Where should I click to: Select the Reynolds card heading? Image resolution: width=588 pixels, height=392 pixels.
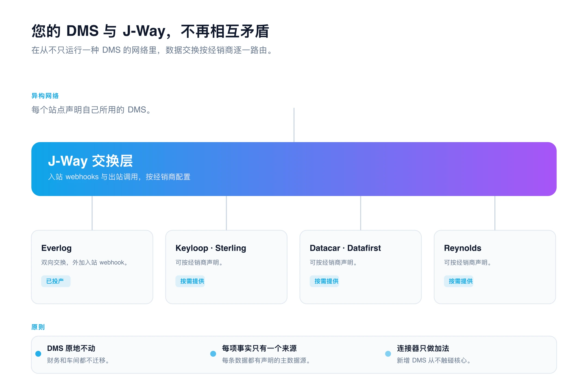click(x=463, y=248)
